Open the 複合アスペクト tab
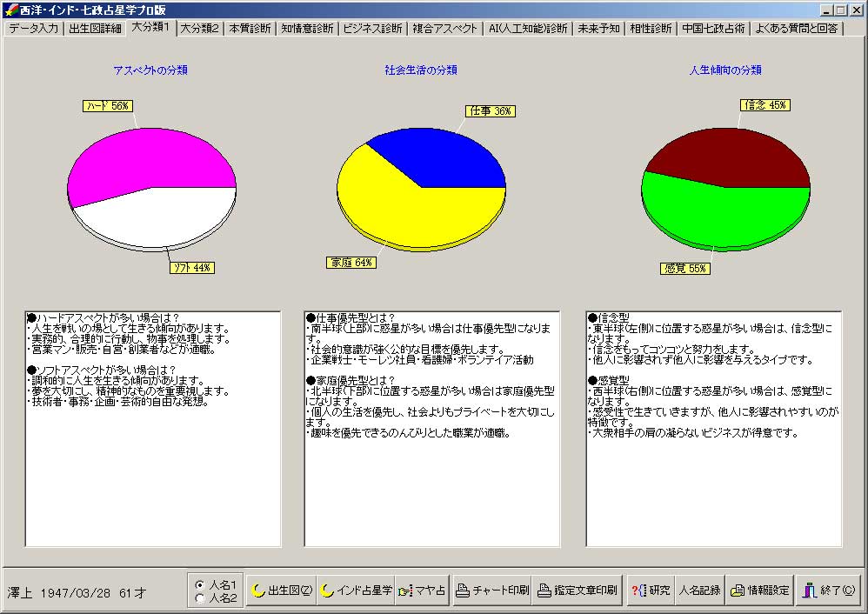The width and height of the screenshot is (868, 614). click(x=445, y=28)
